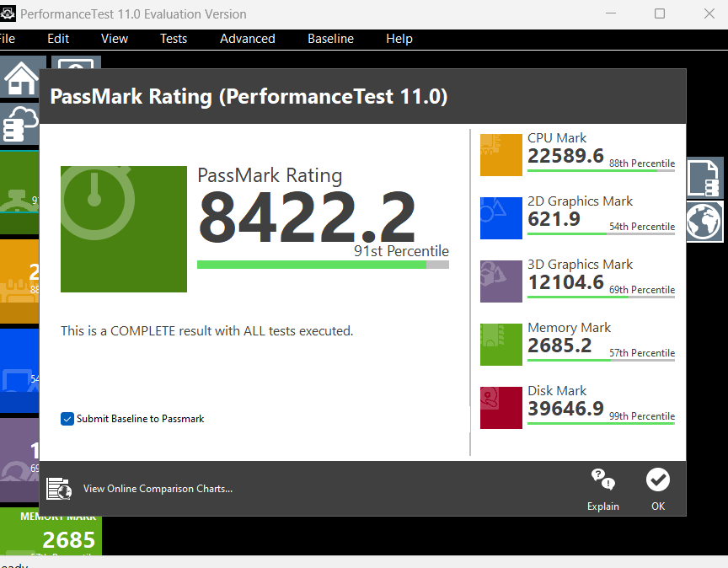Click the PassMark Rating percentile bar

pyautogui.click(x=323, y=265)
